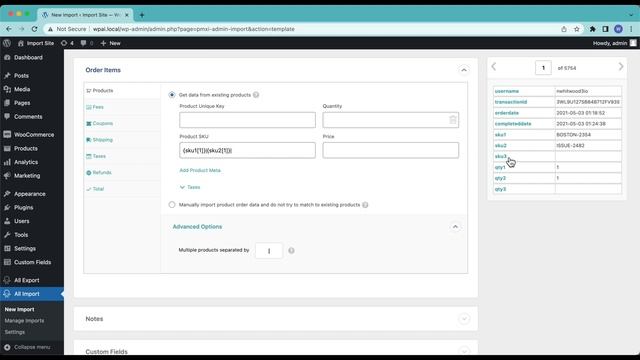Screen dimensions: 640x360
Task: Open the Custom Fields sidebar menu
Action: (32, 262)
